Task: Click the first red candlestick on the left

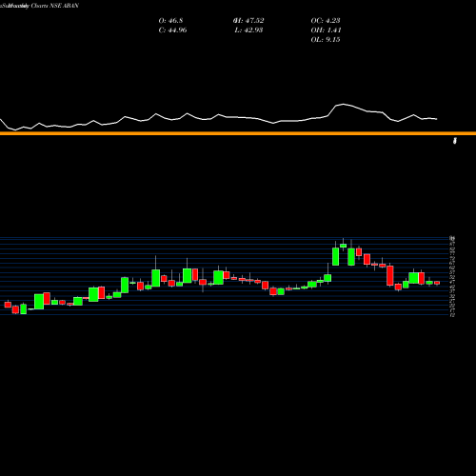Action: click(8, 305)
